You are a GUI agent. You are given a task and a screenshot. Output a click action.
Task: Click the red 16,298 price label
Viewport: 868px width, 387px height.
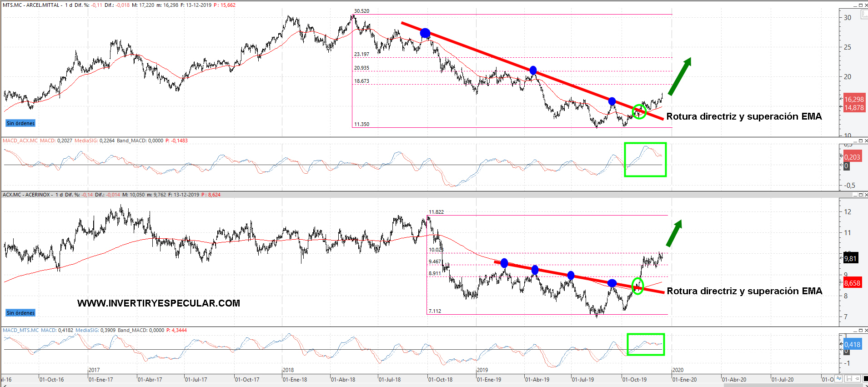point(853,99)
